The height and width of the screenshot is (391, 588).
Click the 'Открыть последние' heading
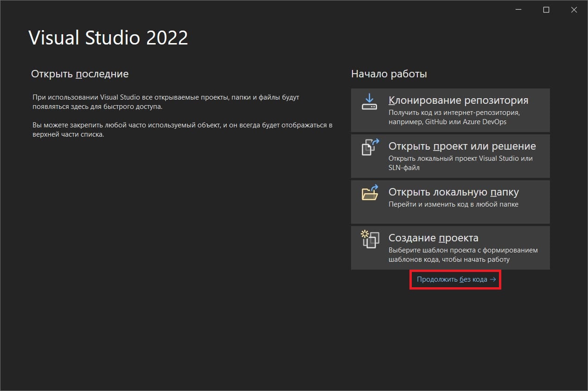click(80, 74)
